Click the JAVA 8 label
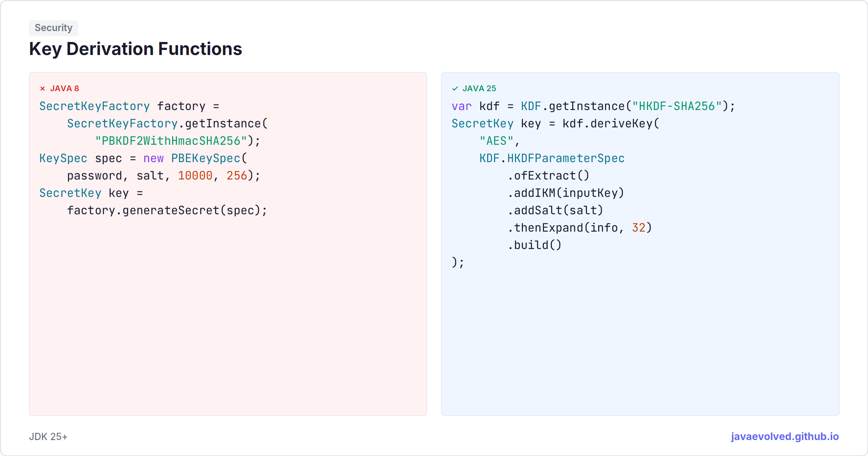The width and height of the screenshot is (868, 456). (x=64, y=89)
